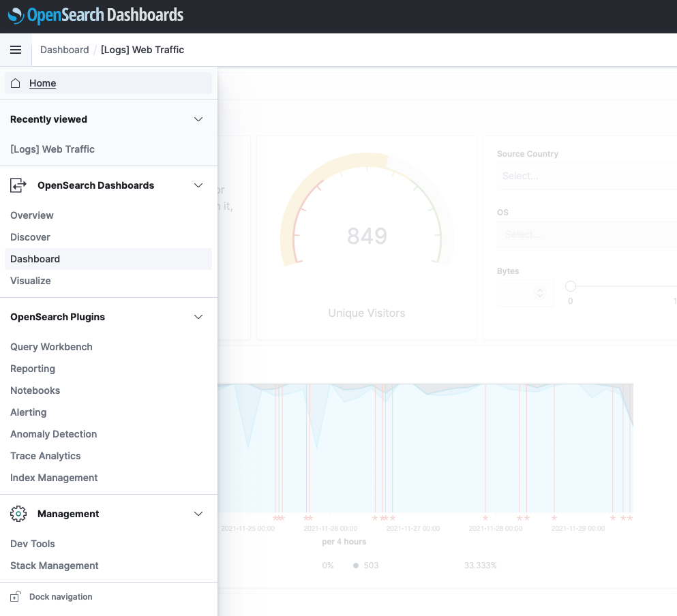This screenshot has width=677, height=616.
Task: Open the sidebar hamburger menu
Action: [16, 50]
